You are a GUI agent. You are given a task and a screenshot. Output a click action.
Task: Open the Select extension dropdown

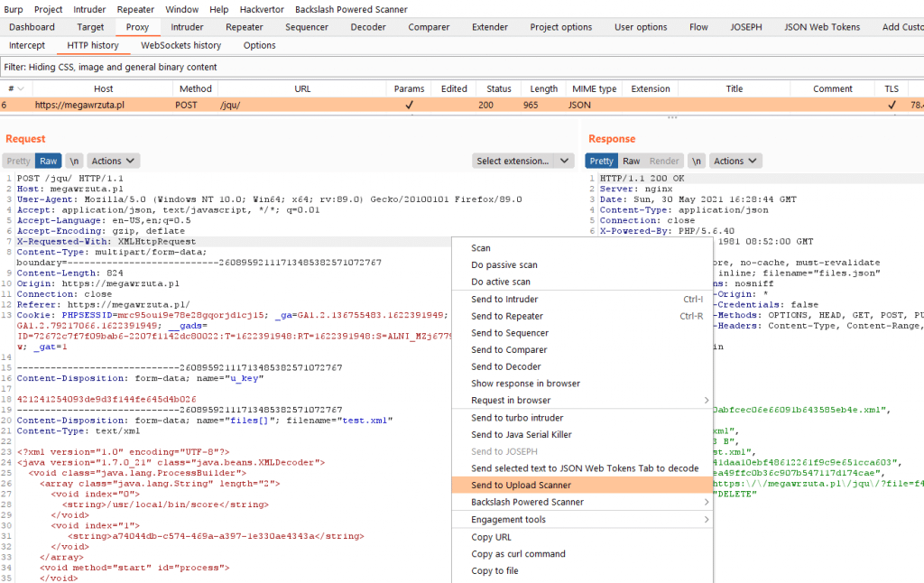click(x=522, y=161)
